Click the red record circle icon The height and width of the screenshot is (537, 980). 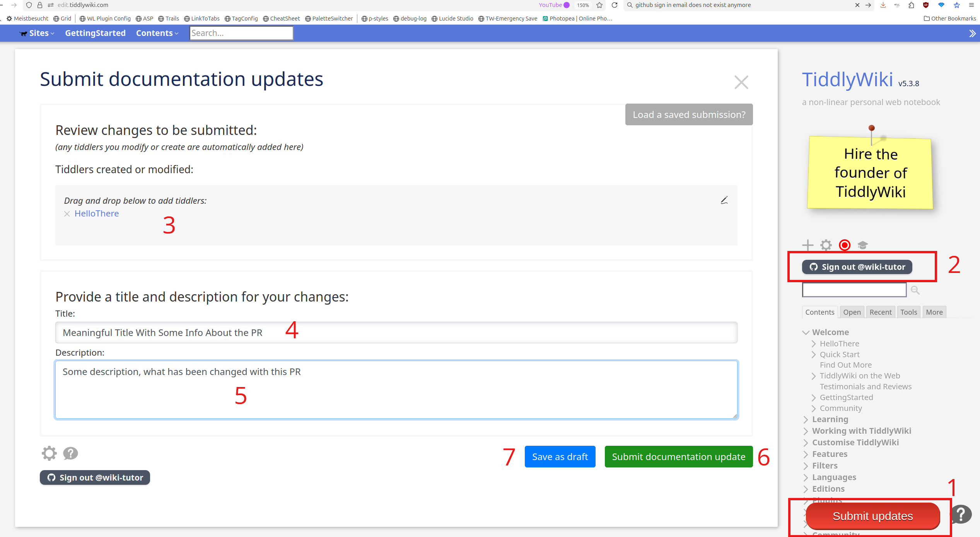click(845, 245)
